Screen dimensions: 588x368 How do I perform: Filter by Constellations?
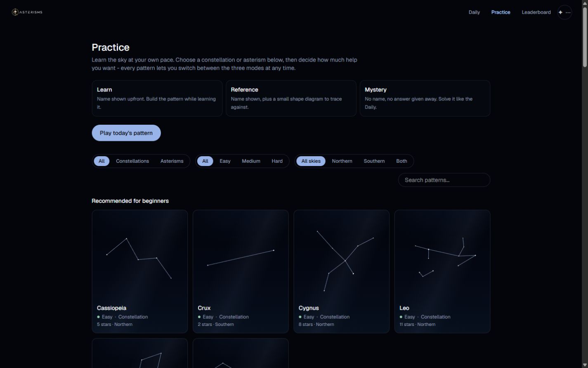[x=132, y=161]
